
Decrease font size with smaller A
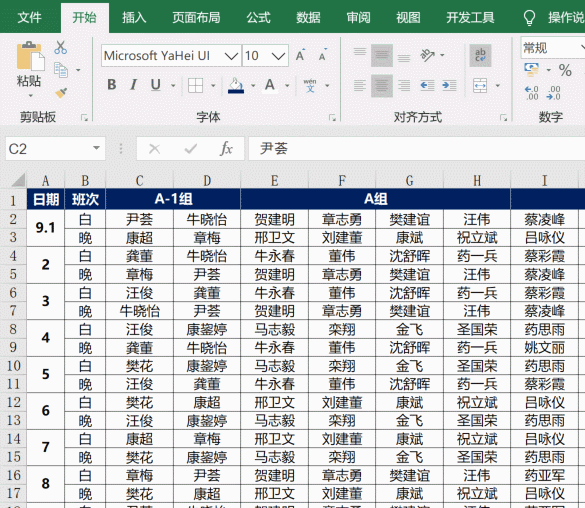323,55
